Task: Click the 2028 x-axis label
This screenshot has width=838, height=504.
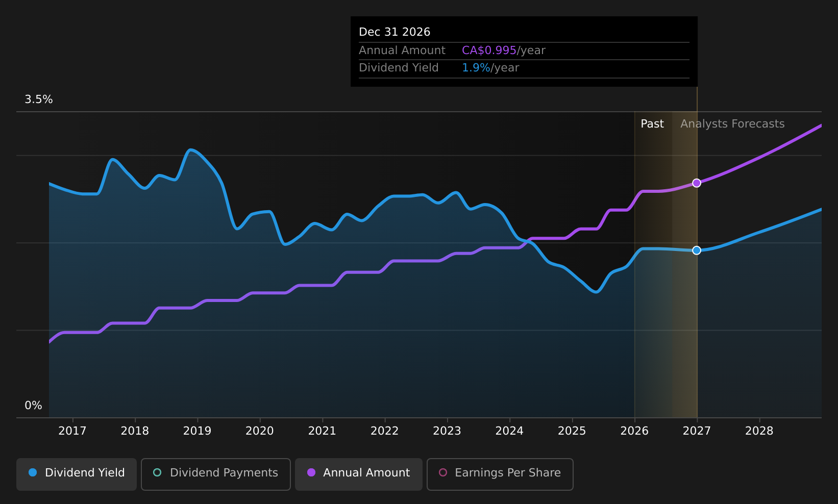Action: [x=759, y=431]
